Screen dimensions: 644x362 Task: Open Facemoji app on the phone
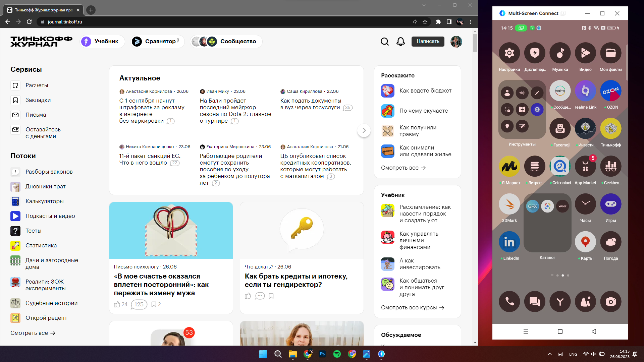click(560, 128)
